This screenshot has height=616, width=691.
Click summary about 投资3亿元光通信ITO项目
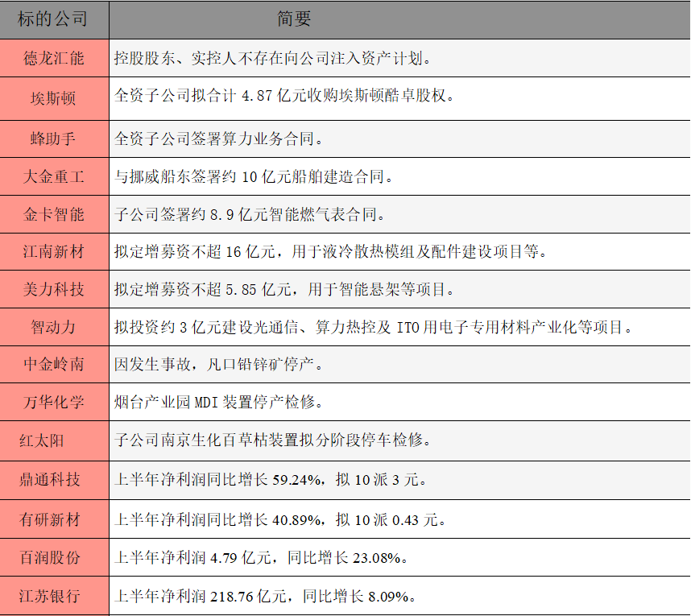399,327
